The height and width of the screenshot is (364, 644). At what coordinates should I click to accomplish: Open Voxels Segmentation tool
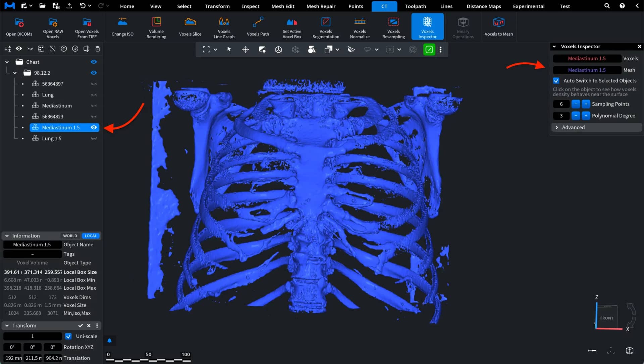(x=326, y=27)
